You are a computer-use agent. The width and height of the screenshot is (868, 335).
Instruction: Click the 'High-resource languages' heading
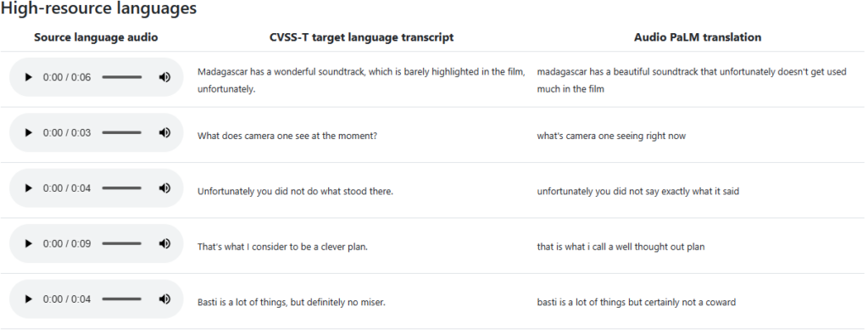coord(98,8)
